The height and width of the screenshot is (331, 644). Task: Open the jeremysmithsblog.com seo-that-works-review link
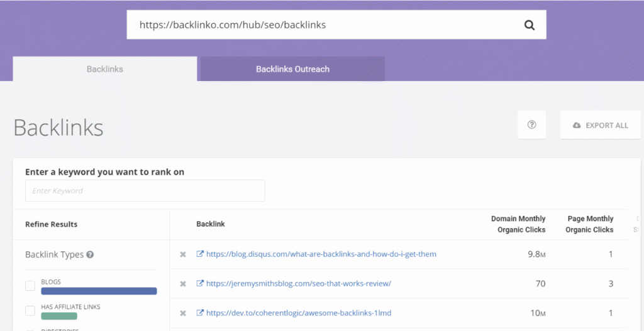(299, 283)
